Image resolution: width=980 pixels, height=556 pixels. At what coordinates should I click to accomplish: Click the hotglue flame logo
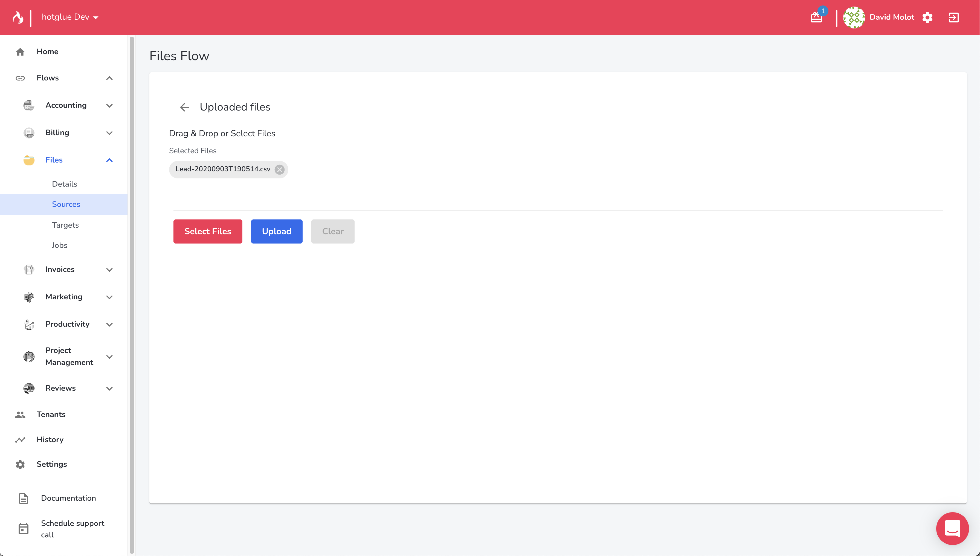tap(18, 17)
